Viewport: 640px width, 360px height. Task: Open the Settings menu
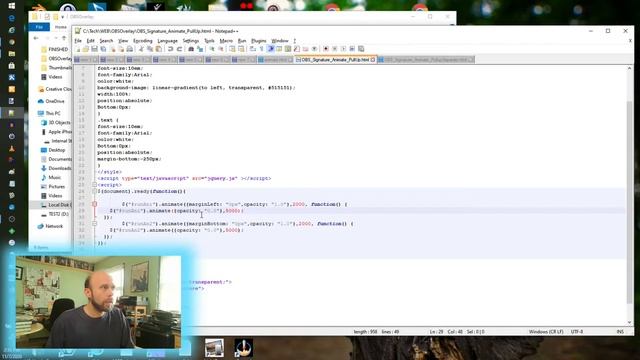(x=191, y=41)
